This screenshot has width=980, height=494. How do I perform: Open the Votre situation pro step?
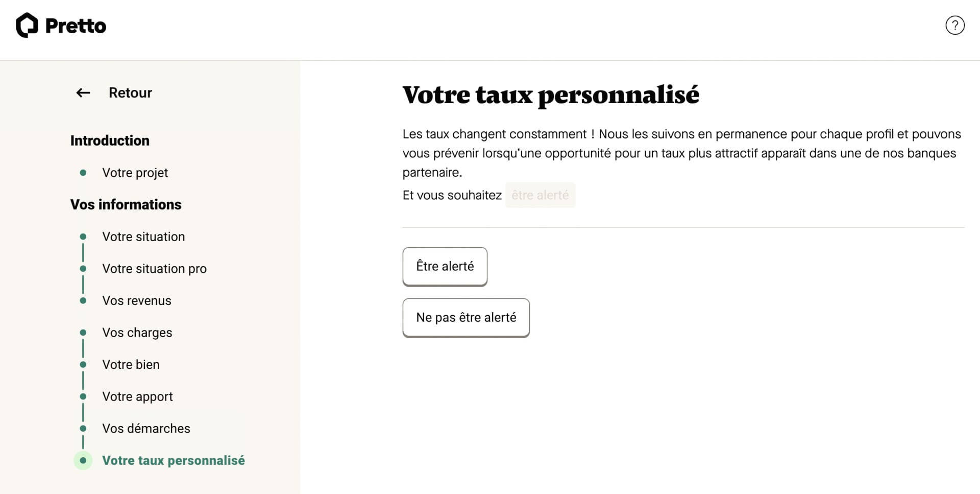point(155,269)
